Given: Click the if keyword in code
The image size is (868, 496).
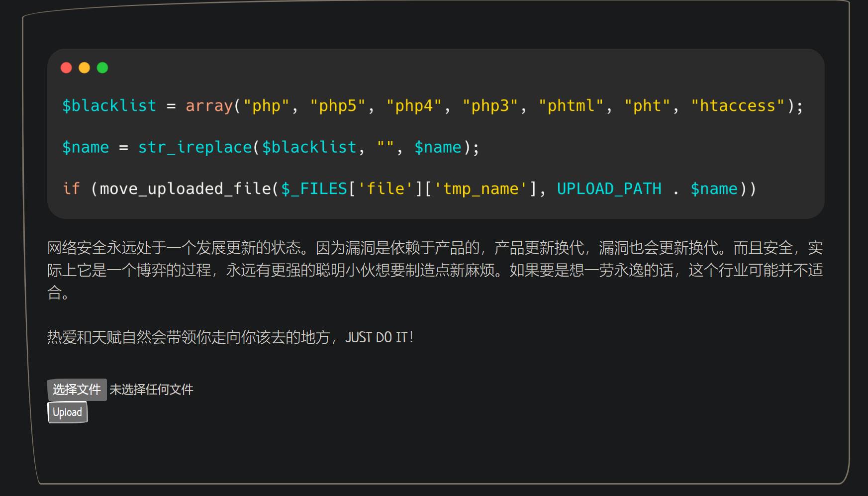Looking at the screenshot, I should [71, 189].
